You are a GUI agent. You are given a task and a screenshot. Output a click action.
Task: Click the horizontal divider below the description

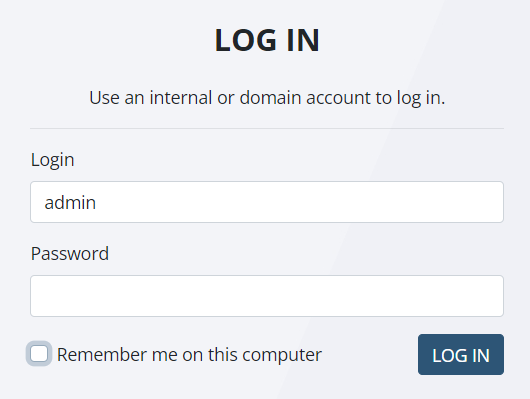267,128
